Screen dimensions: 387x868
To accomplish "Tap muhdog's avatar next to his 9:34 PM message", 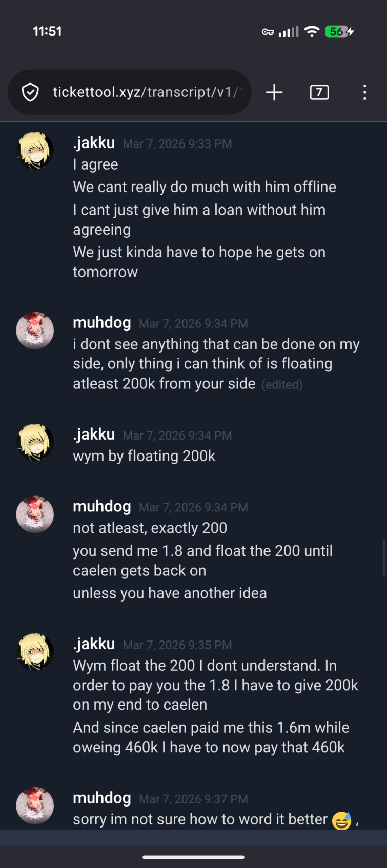I will [35, 330].
